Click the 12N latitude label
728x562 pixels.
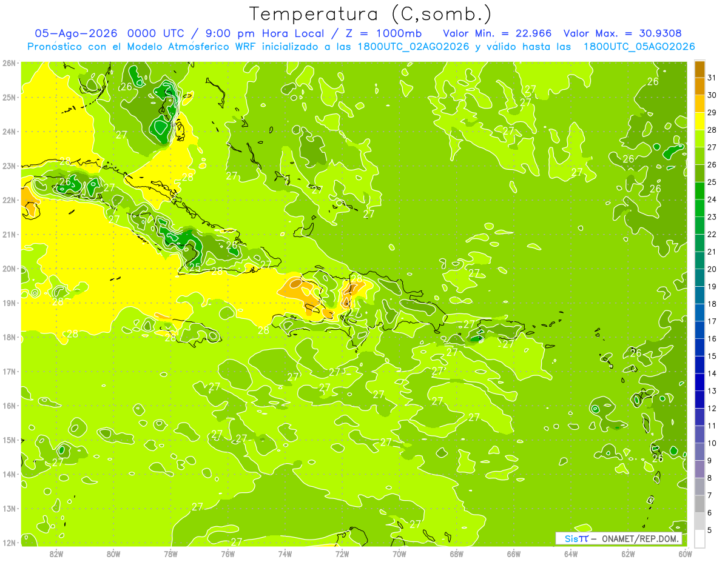[9, 543]
